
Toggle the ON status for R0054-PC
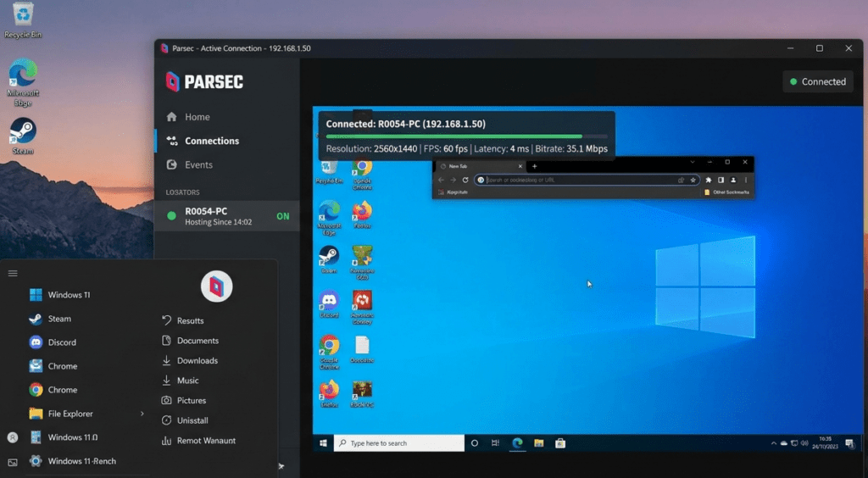pos(283,216)
